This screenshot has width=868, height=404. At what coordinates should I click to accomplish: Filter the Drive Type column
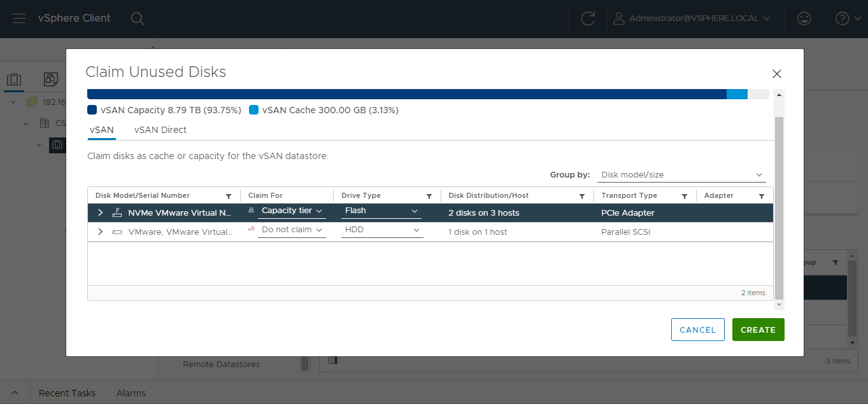[x=429, y=196]
